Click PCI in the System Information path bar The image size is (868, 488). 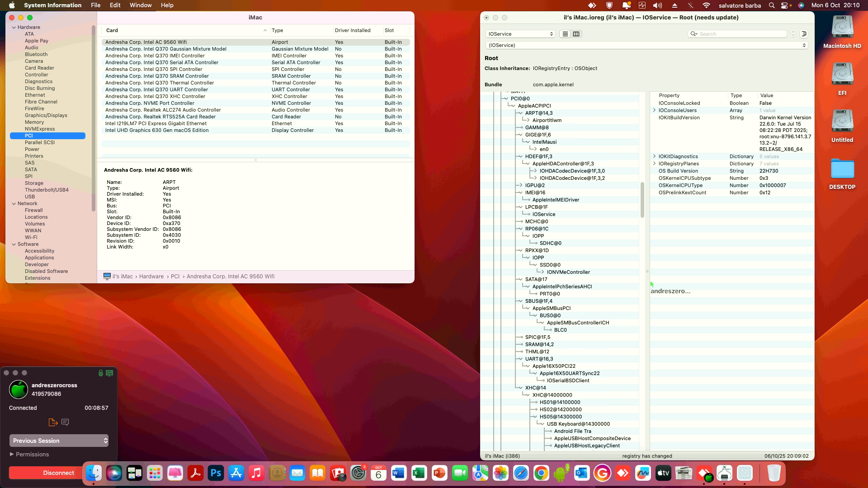coord(175,277)
